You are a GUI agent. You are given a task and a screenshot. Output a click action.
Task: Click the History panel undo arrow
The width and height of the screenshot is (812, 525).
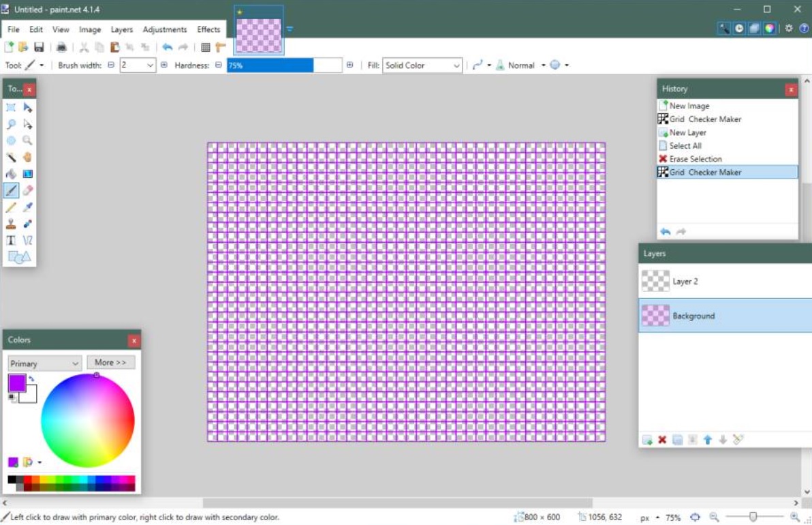666,232
